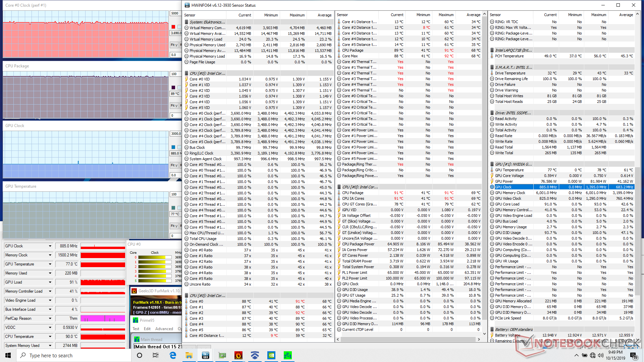Click the sensor icon next to Total CPU Usage
644x362 pixels.
point(186,239)
